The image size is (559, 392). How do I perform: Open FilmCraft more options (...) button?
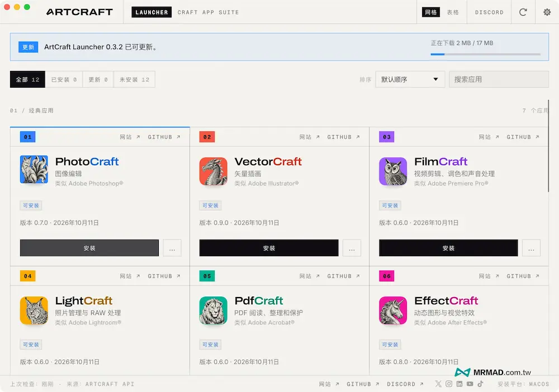[x=531, y=248]
